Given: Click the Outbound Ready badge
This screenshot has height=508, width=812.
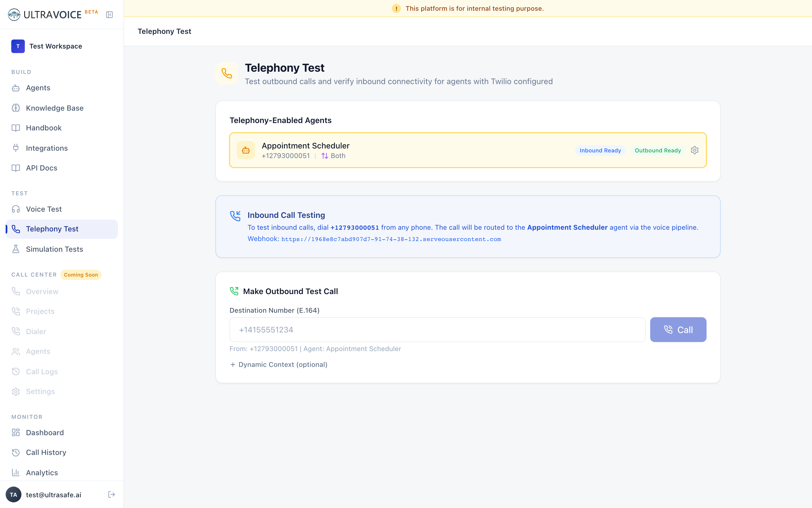Looking at the screenshot, I should point(658,150).
